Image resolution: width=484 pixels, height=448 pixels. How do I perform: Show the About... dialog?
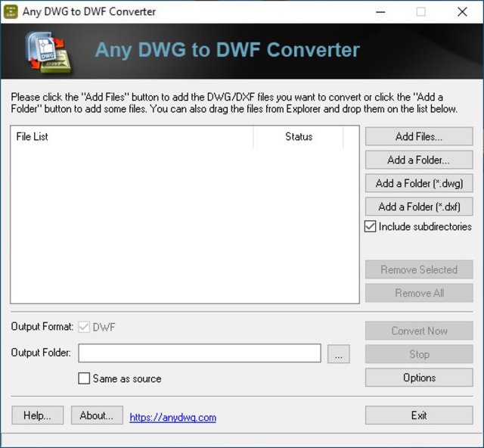click(97, 415)
